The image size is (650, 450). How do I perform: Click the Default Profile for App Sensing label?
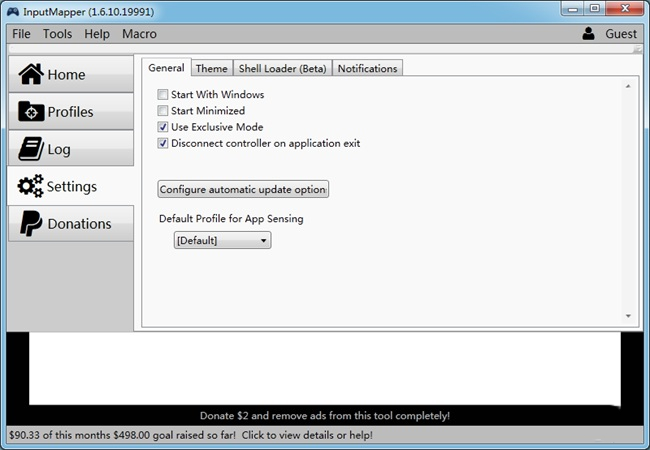231,218
